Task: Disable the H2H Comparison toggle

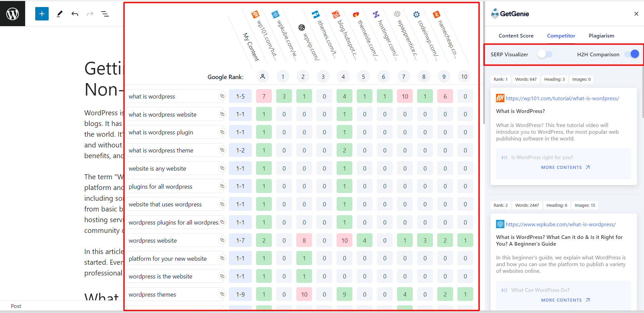Action: click(632, 54)
